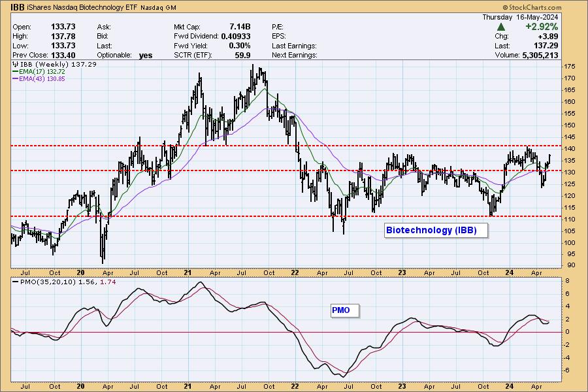Click the Open label in quote table
Screen dimensions: 588x392
(22, 27)
